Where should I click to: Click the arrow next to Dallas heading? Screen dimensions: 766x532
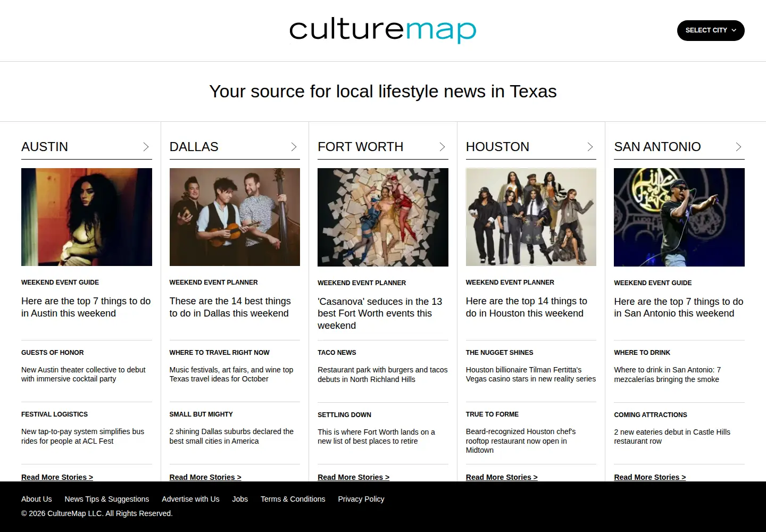[x=294, y=147]
